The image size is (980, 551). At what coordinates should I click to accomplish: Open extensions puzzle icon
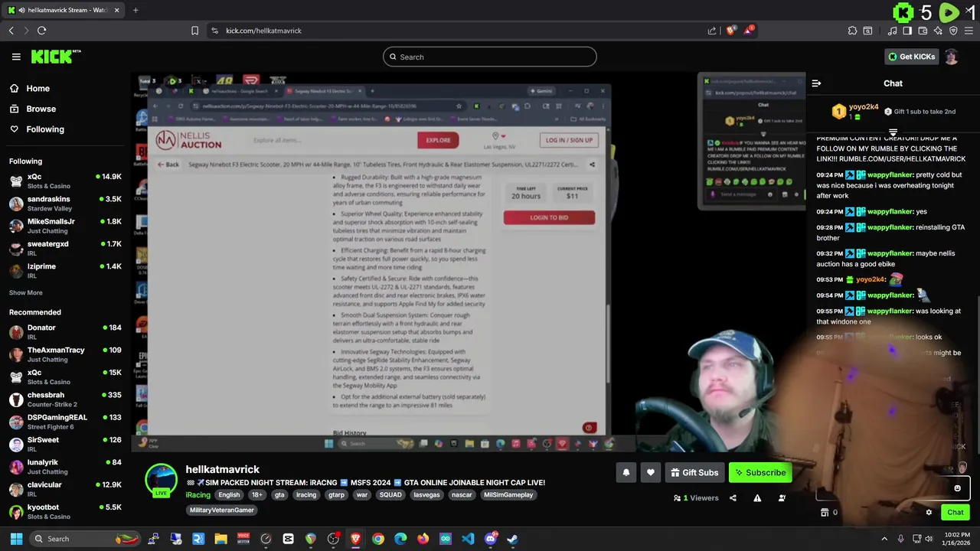click(852, 31)
